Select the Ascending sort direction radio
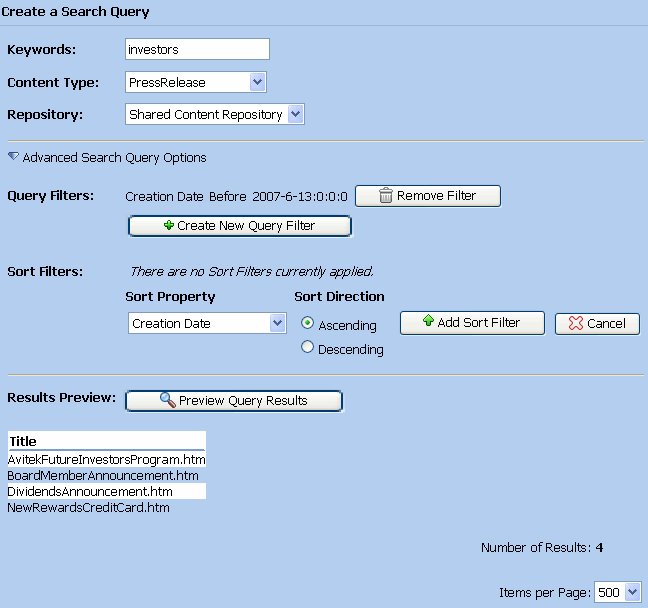 click(x=307, y=323)
